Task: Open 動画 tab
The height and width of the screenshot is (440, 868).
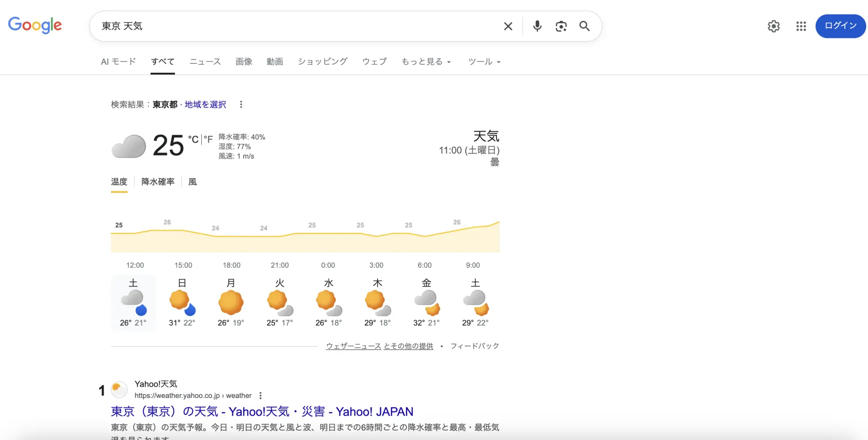Action: [275, 62]
